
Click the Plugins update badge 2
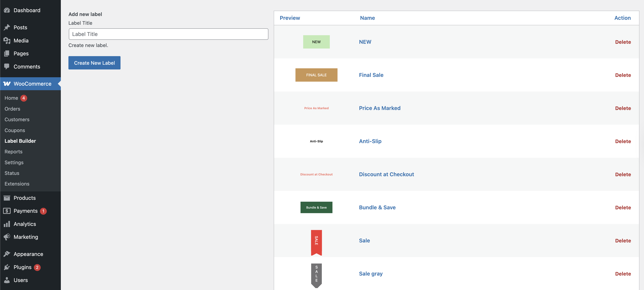[37, 268]
